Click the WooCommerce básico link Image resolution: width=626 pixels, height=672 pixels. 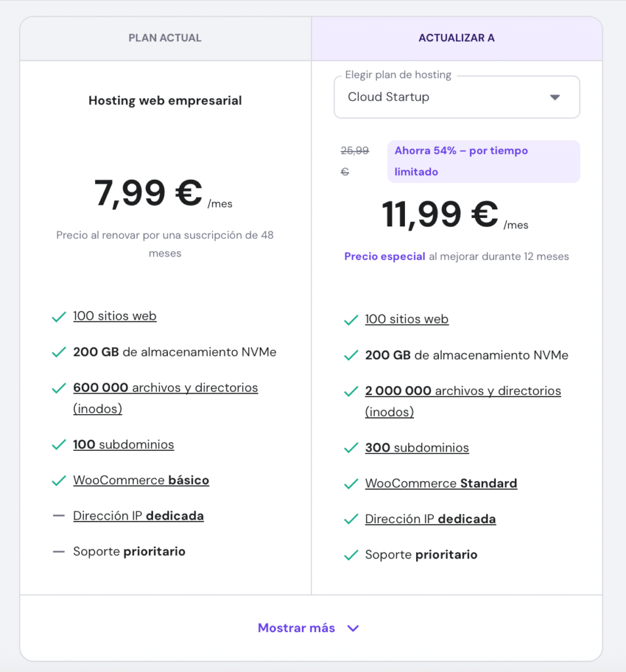pos(140,480)
